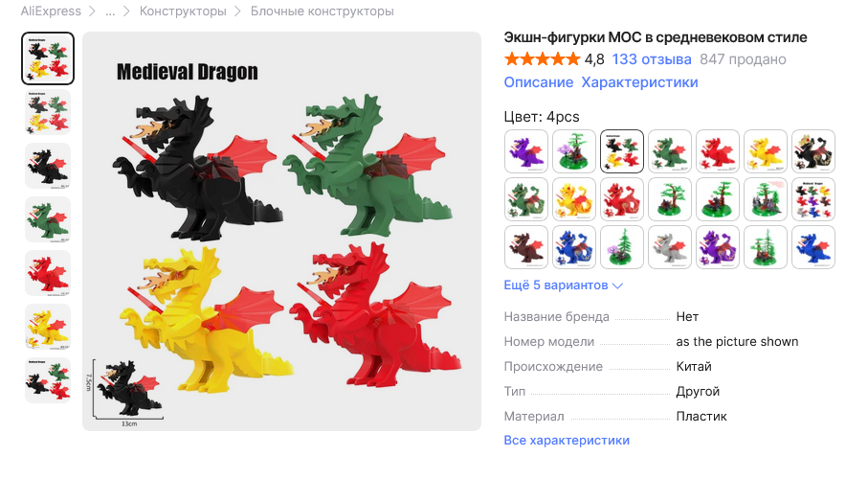The width and height of the screenshot is (868, 479).
Task: Expand 'Ещё 5 вариантов' to show more variants
Action: pos(563,285)
